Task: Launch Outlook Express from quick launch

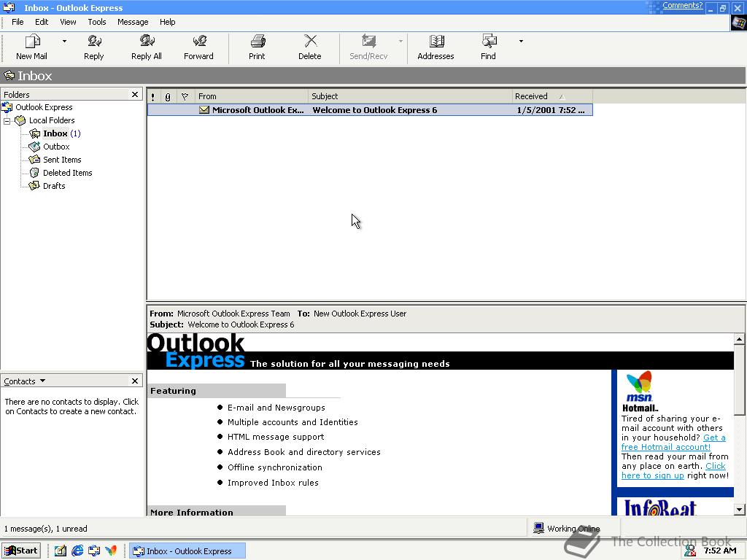Action: pos(94,551)
